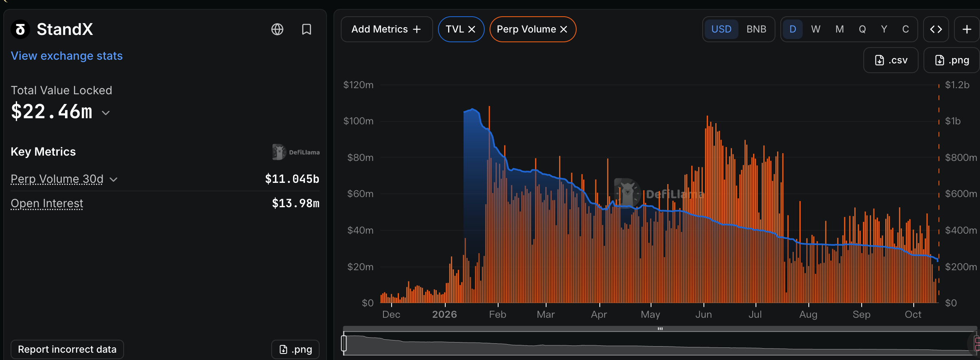Click the Jun axis label

point(703,314)
